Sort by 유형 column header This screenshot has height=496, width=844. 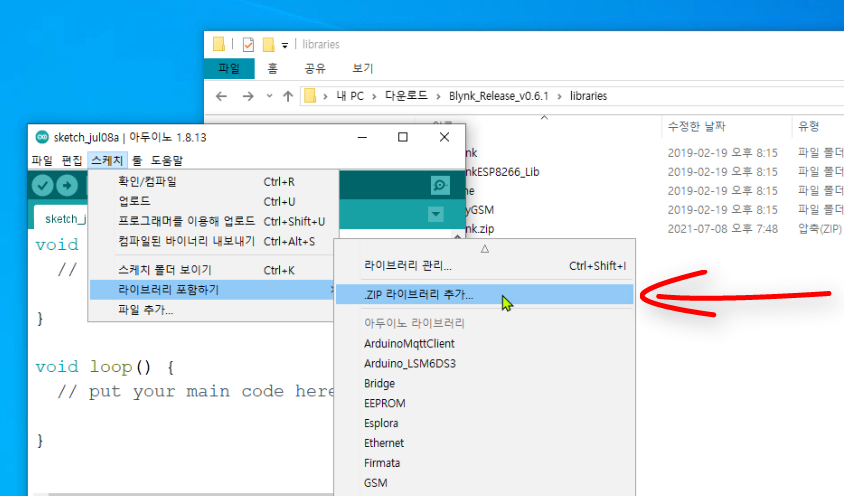click(x=808, y=127)
